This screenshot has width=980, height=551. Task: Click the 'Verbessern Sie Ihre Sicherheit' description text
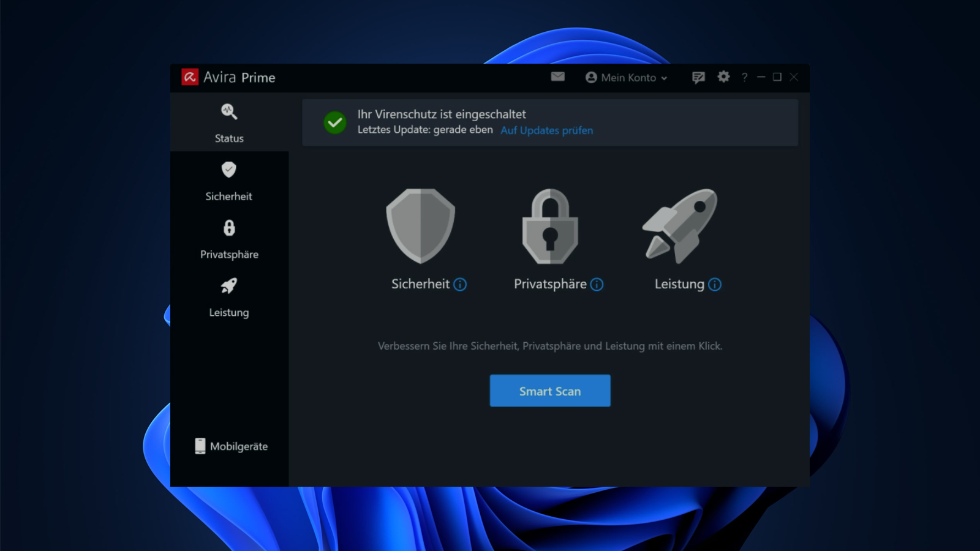[550, 346]
